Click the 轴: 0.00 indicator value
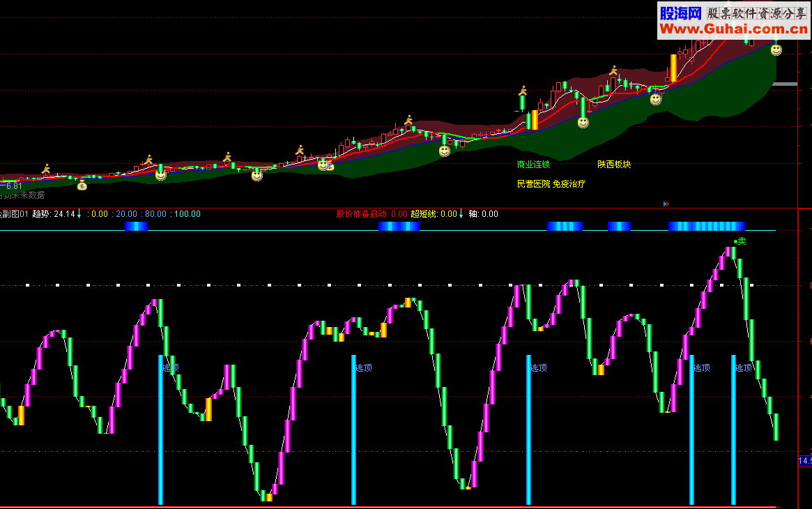The width and height of the screenshot is (812, 509). (483, 214)
